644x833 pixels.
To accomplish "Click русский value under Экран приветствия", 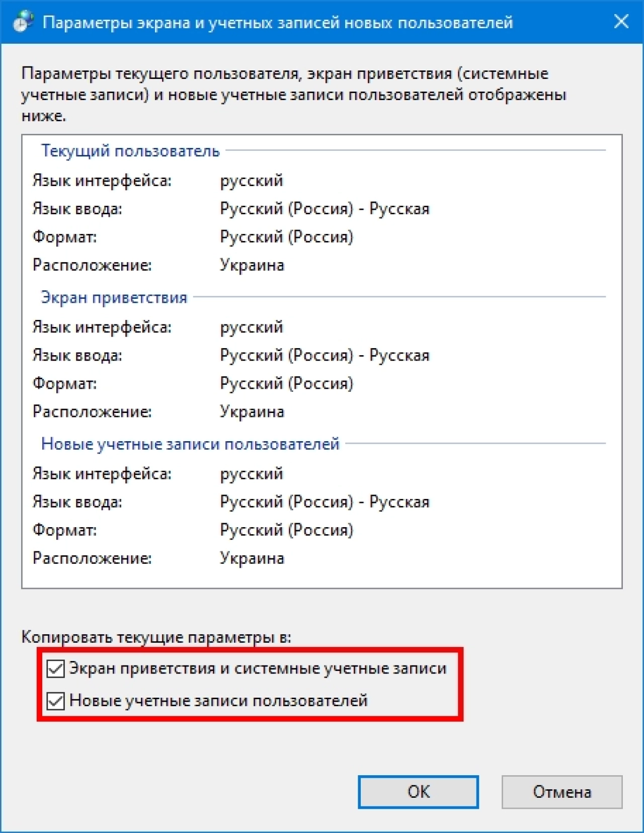I will (252, 327).
